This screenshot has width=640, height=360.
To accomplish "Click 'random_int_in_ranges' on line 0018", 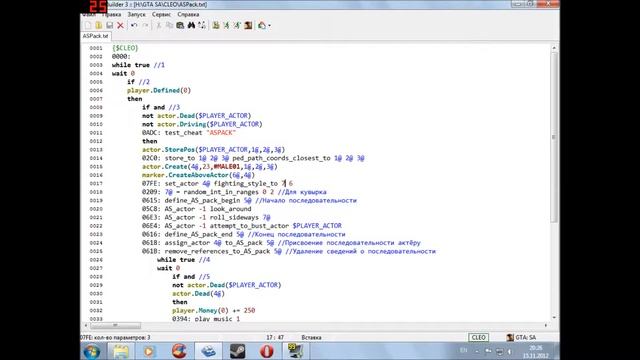I will tap(221, 192).
